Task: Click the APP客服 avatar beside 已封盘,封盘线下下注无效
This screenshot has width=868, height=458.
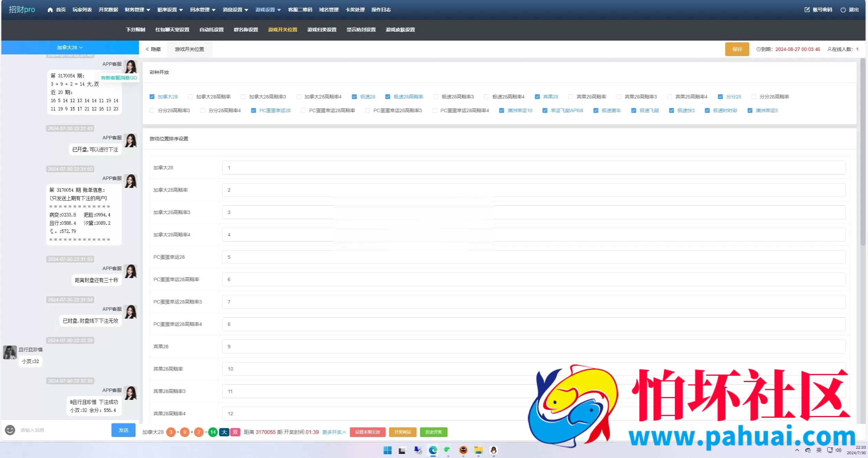Action: click(x=131, y=312)
